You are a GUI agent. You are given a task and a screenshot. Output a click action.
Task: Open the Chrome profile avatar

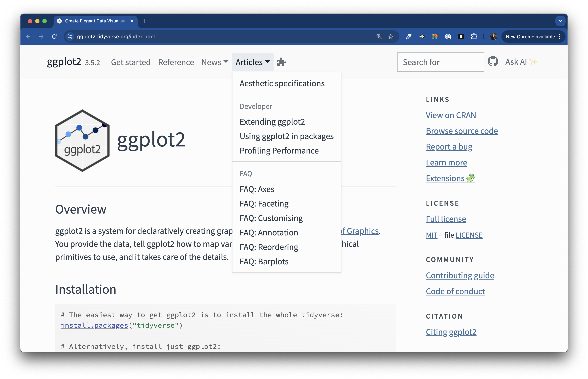pyautogui.click(x=493, y=37)
